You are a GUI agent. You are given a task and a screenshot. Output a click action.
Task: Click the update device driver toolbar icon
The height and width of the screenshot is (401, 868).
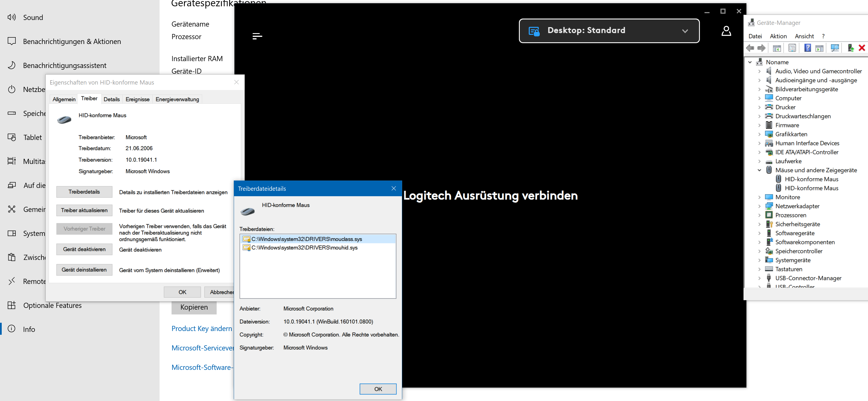click(851, 48)
